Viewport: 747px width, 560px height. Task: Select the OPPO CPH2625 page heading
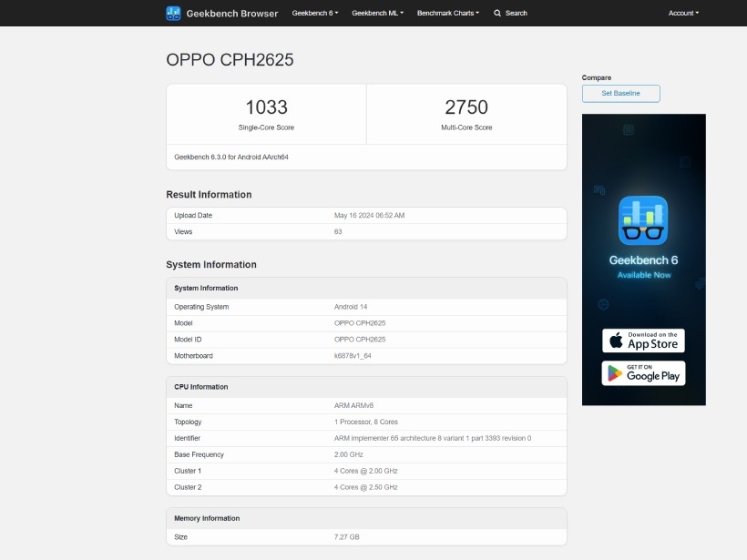(230, 60)
